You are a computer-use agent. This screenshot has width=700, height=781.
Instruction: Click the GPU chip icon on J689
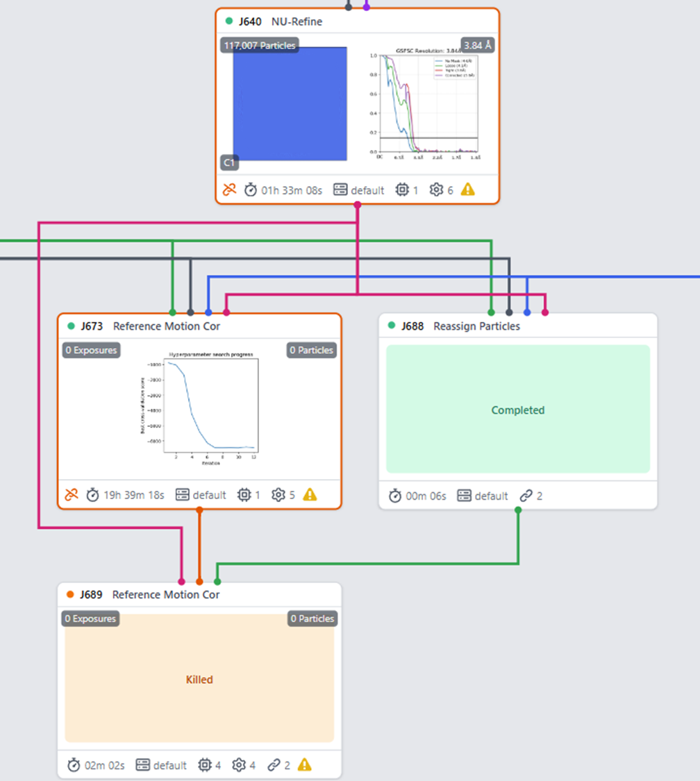pyautogui.click(x=204, y=765)
